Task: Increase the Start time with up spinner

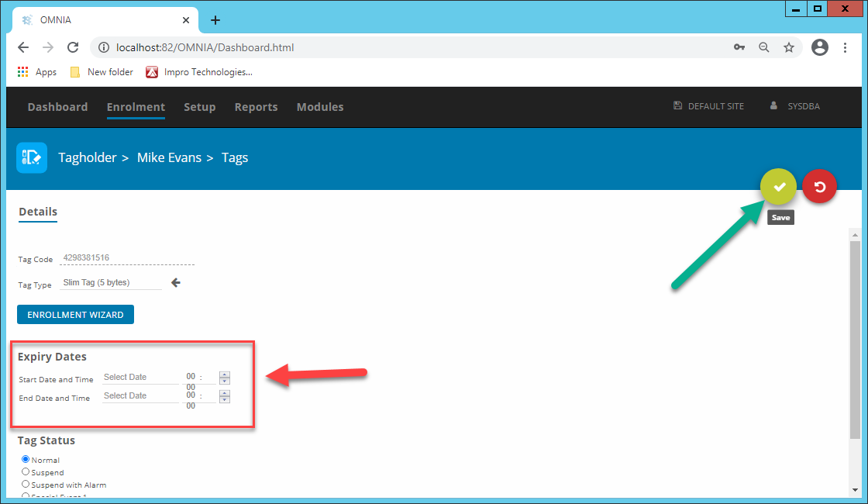Action: 224,375
